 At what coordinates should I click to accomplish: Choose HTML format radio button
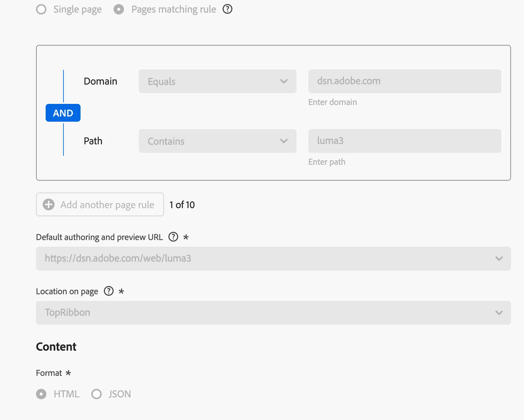coord(41,394)
